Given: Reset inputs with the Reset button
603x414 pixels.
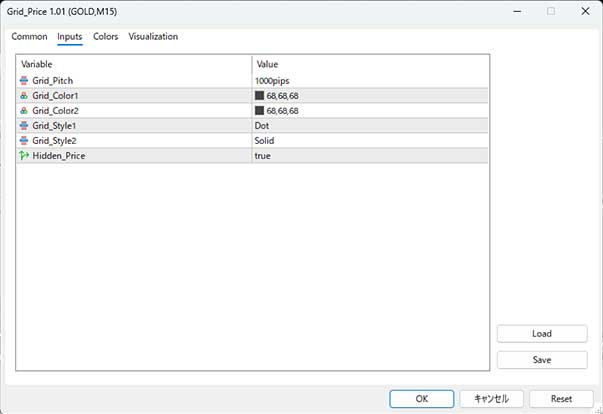Looking at the screenshot, I should pos(561,399).
